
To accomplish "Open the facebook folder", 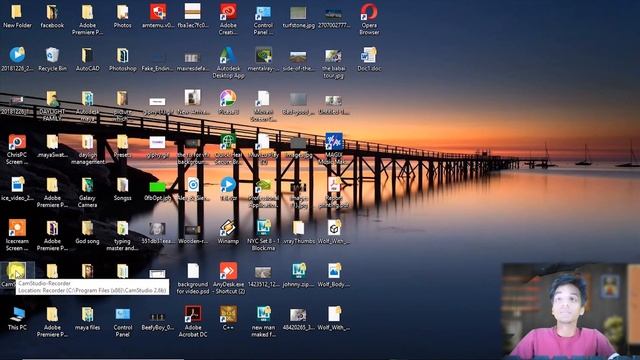I will point(52,16).
